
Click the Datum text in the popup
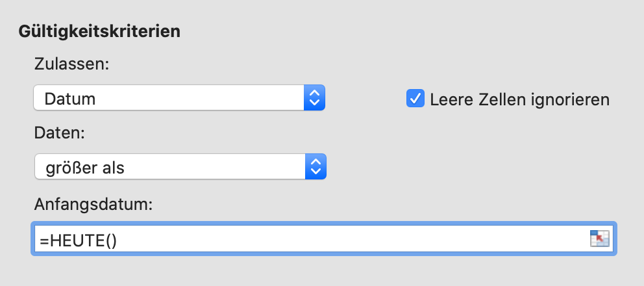70,99
